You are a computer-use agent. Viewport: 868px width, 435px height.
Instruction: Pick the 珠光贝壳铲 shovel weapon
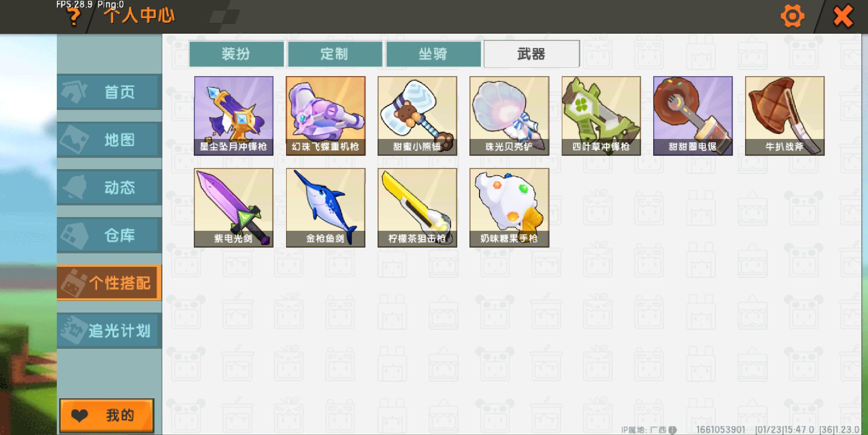(x=509, y=116)
